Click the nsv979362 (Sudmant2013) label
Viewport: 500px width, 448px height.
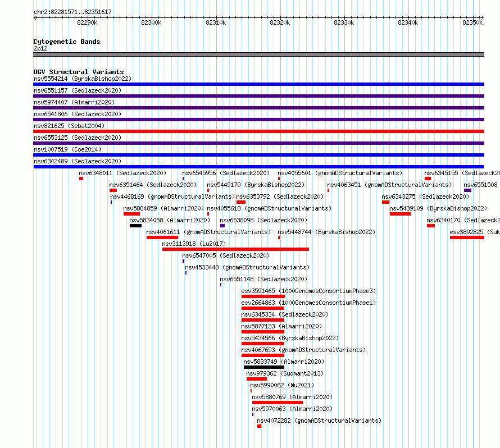[285, 373]
